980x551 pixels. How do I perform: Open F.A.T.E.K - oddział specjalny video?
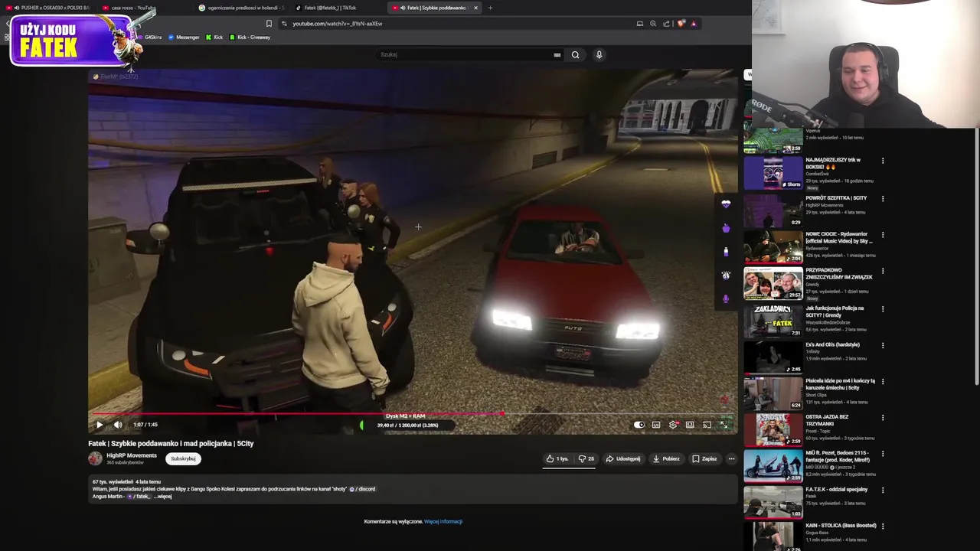[836, 489]
